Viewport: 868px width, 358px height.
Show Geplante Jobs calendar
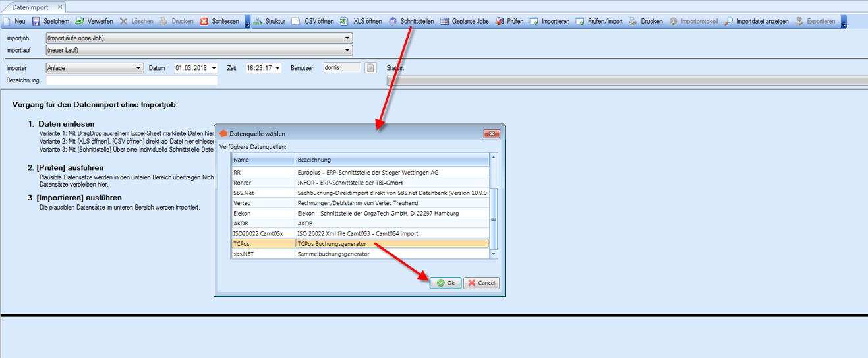[464, 21]
